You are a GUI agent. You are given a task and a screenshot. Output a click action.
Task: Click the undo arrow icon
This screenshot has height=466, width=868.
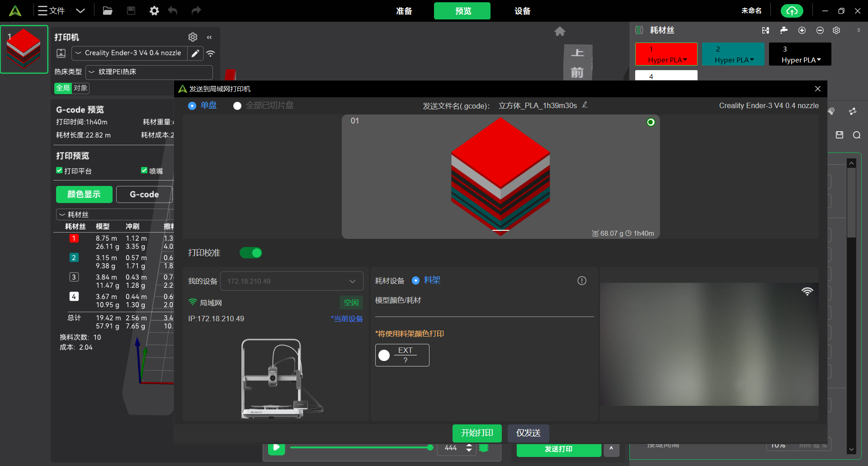coord(173,11)
